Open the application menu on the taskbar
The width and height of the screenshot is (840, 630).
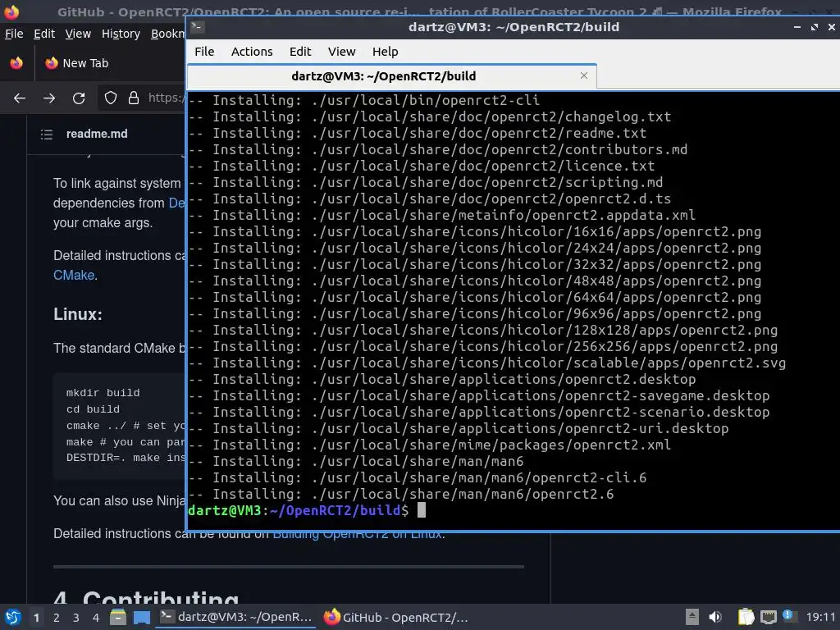click(x=13, y=618)
